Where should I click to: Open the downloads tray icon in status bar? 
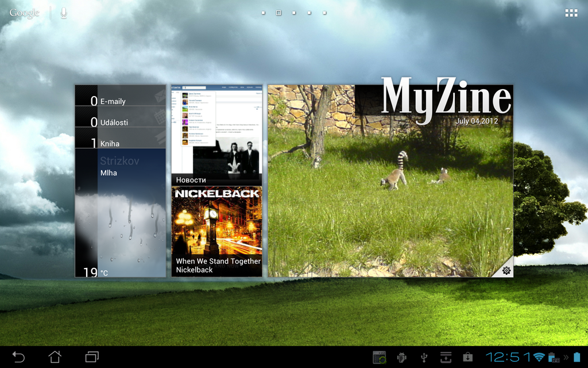(x=446, y=357)
